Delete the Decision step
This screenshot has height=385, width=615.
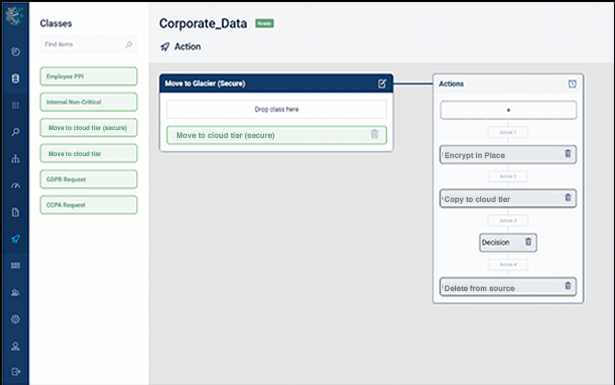528,242
